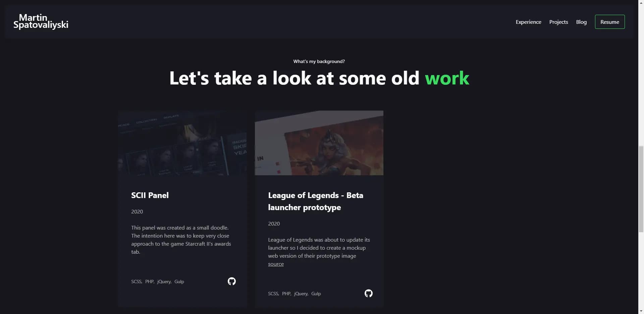
Task: Click the page's vertical scrollbar thumb
Action: click(641, 189)
